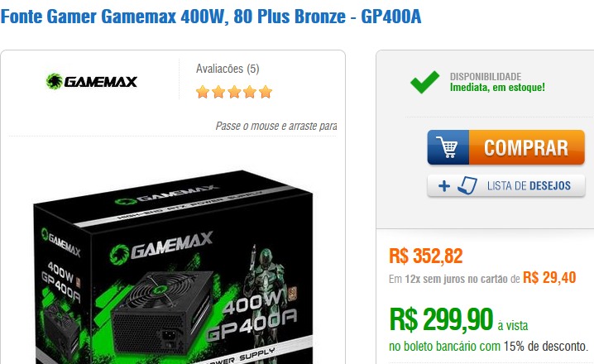Click the R$ 352,82 installment price
This screenshot has height=364, width=594.
pyautogui.click(x=426, y=256)
